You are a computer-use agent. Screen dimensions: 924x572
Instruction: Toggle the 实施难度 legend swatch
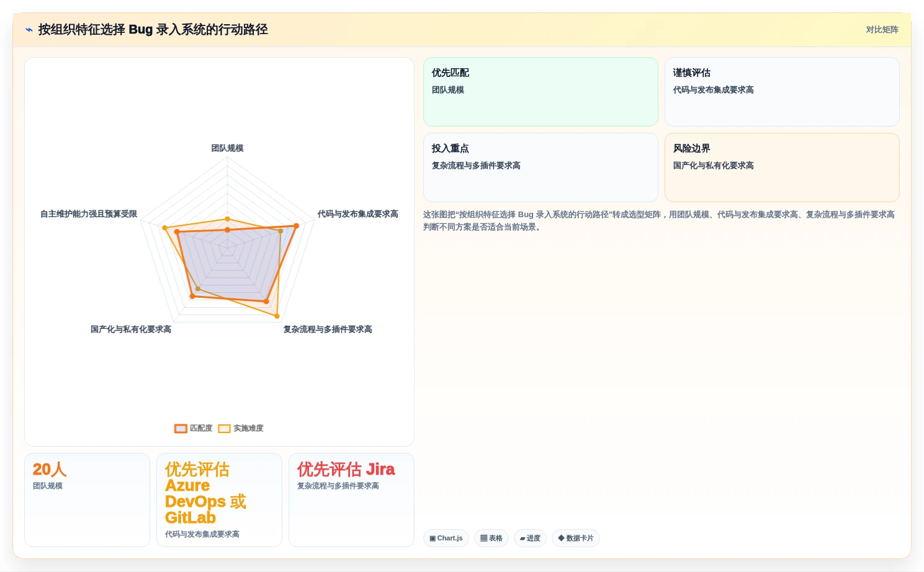[224, 428]
